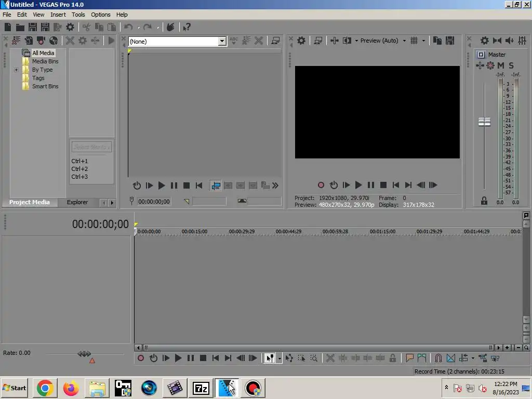Select the Zoom Edit tool
The height and width of the screenshot is (399, 532).
coord(314,358)
